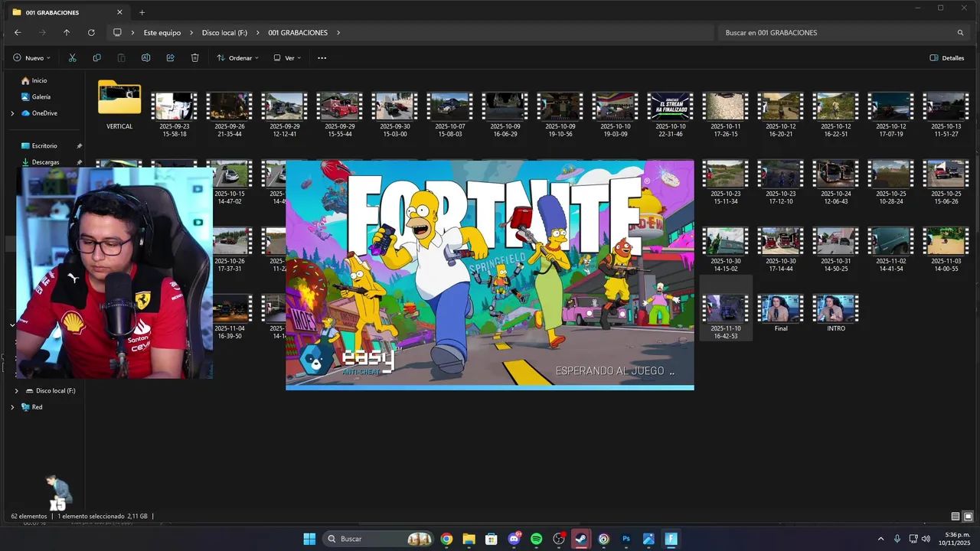Click the Rename icon in toolbar
980x551 pixels.
point(145,58)
